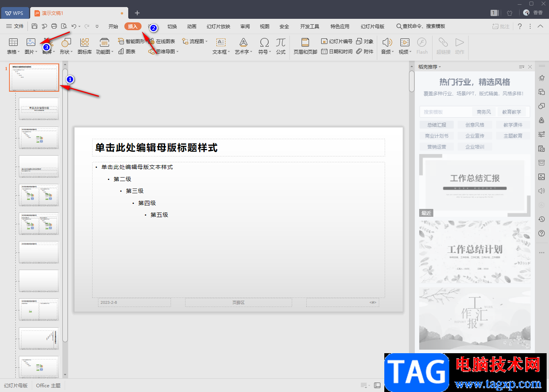Click the 演示文稿1 document tab

(79, 13)
